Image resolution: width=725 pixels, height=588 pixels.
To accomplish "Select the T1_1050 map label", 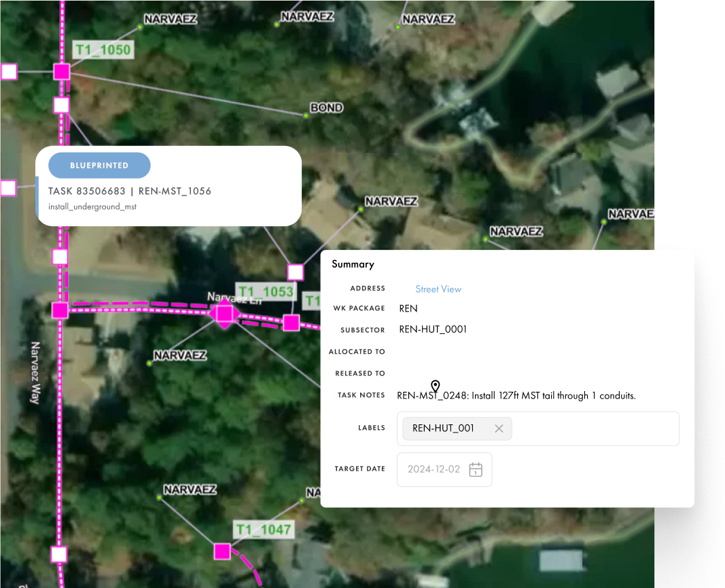I will tap(103, 50).
